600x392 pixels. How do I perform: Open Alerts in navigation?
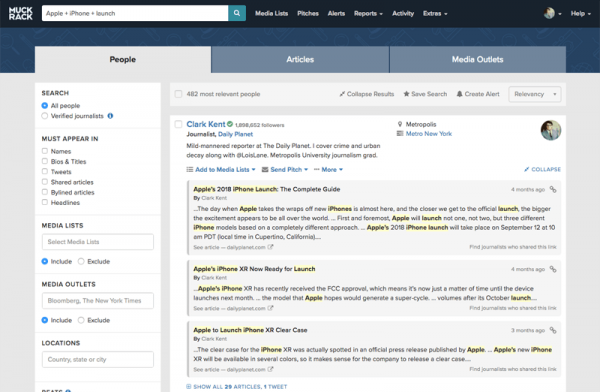(x=336, y=13)
